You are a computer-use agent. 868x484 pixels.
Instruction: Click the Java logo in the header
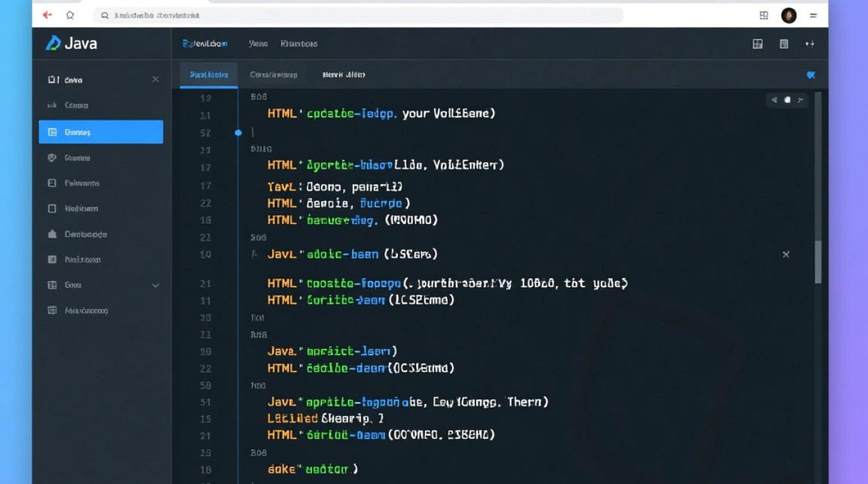tap(71, 43)
